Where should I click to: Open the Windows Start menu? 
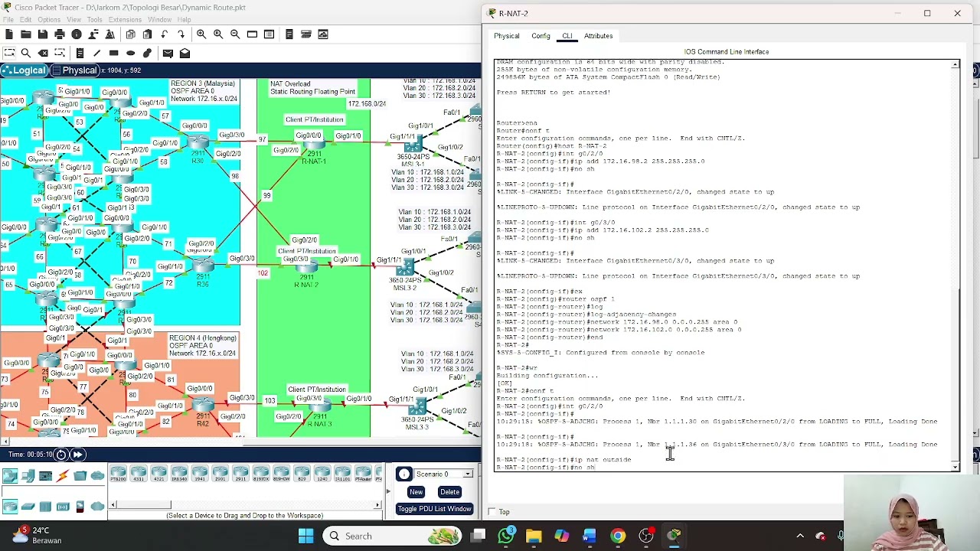pos(305,536)
